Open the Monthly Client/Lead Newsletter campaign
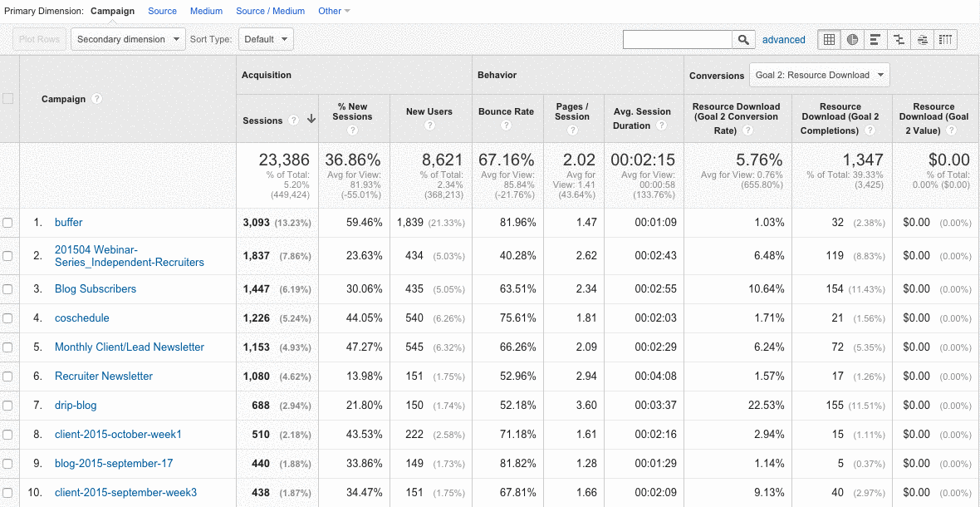Image resolution: width=980 pixels, height=507 pixels. pyautogui.click(x=130, y=347)
